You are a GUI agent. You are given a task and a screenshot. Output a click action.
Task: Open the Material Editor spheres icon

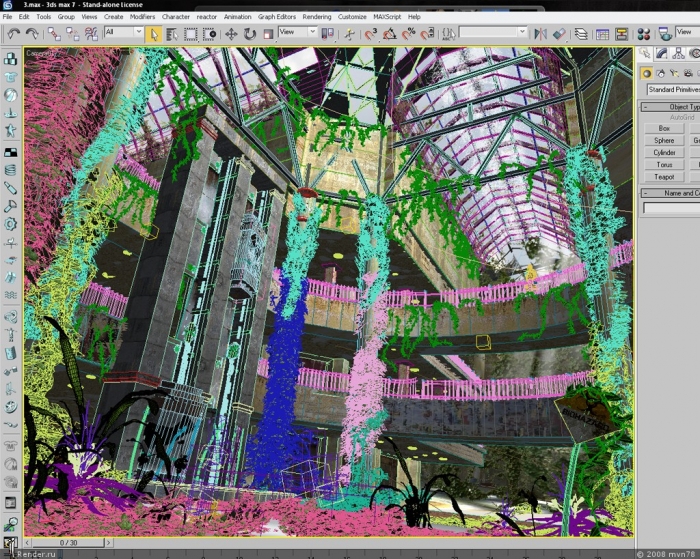coord(643,34)
